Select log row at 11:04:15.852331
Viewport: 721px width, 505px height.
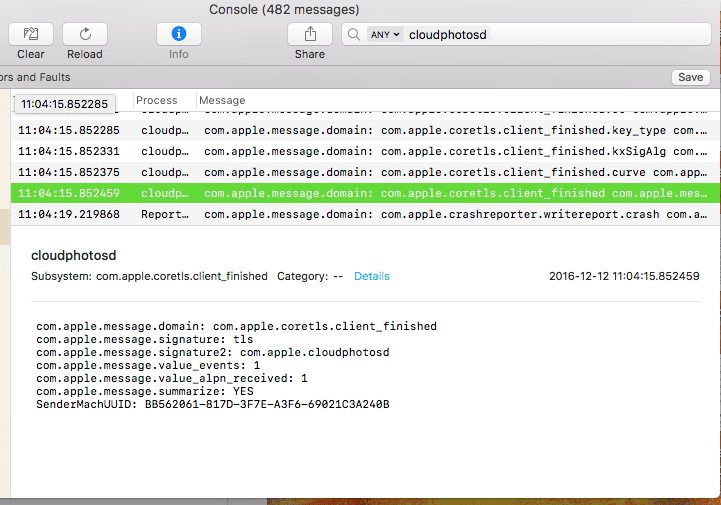click(365, 151)
